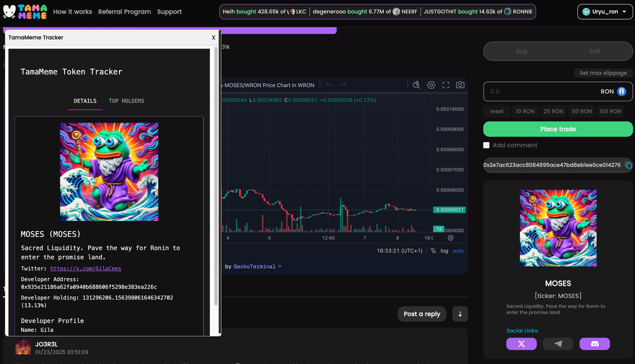Open chart time zone target icon
Image resolution: width=635 pixels, height=364 pixels.
click(450, 238)
